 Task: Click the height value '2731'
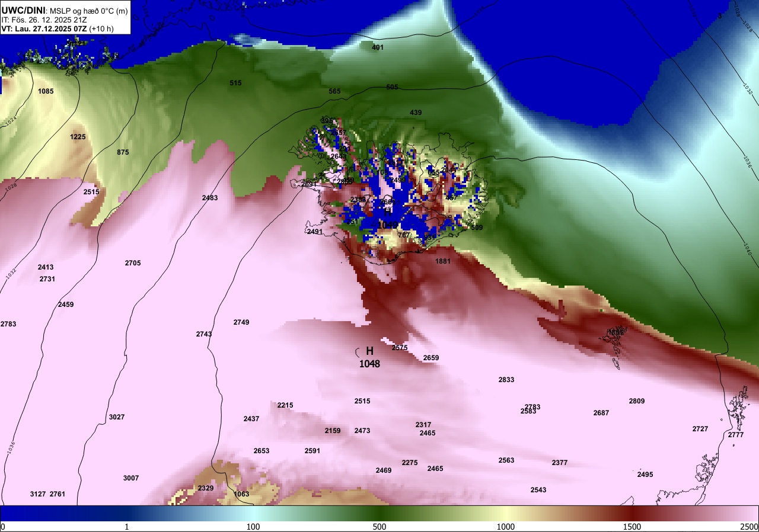pos(47,279)
